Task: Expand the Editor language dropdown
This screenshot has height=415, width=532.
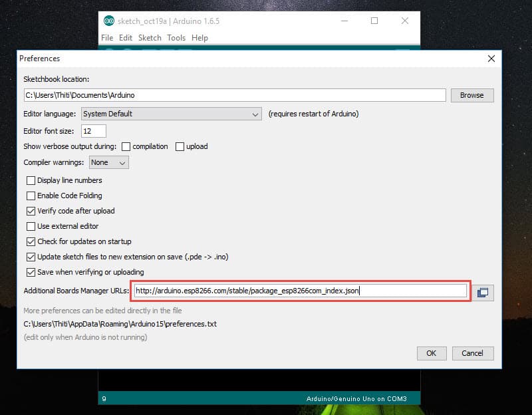Action: [x=172, y=114]
